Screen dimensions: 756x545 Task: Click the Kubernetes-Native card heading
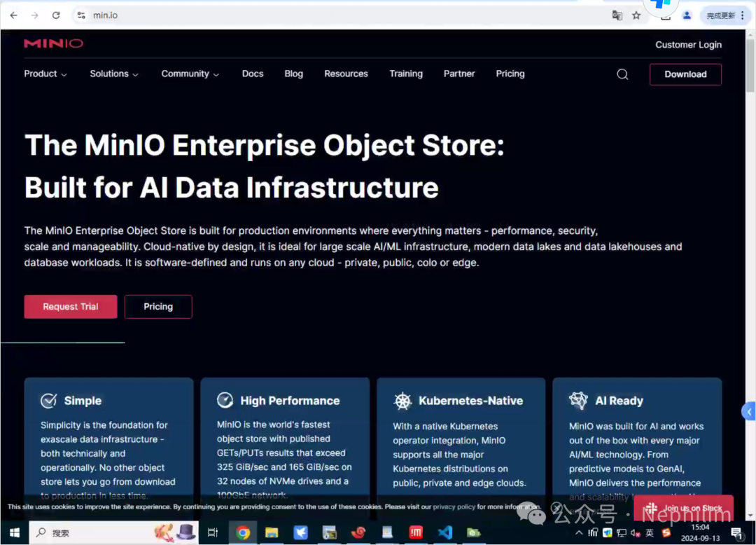click(470, 401)
